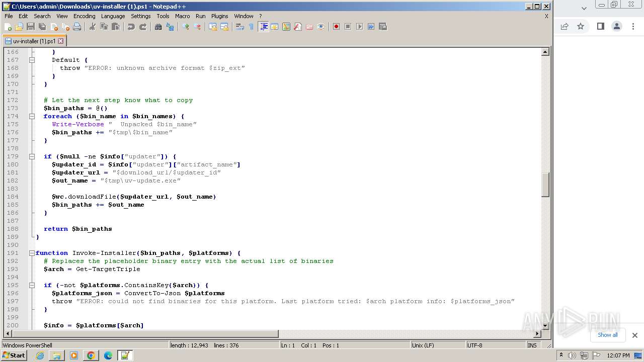Select the uv-installer (1).ps1 tab

click(34, 41)
